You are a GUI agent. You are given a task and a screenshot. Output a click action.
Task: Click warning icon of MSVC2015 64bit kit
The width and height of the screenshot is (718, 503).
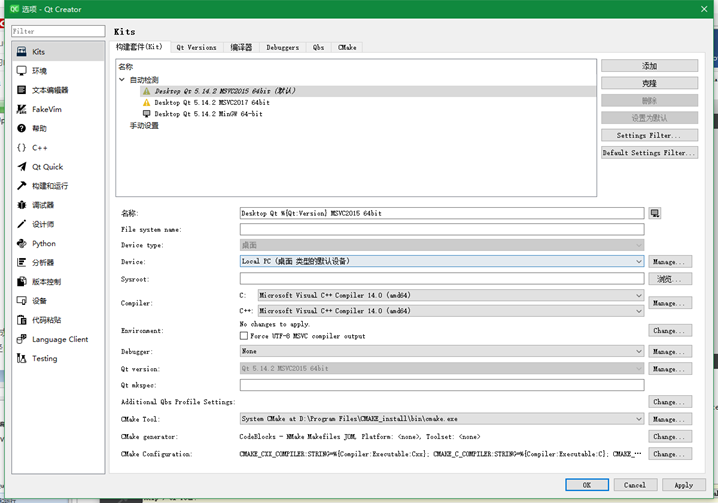point(146,91)
